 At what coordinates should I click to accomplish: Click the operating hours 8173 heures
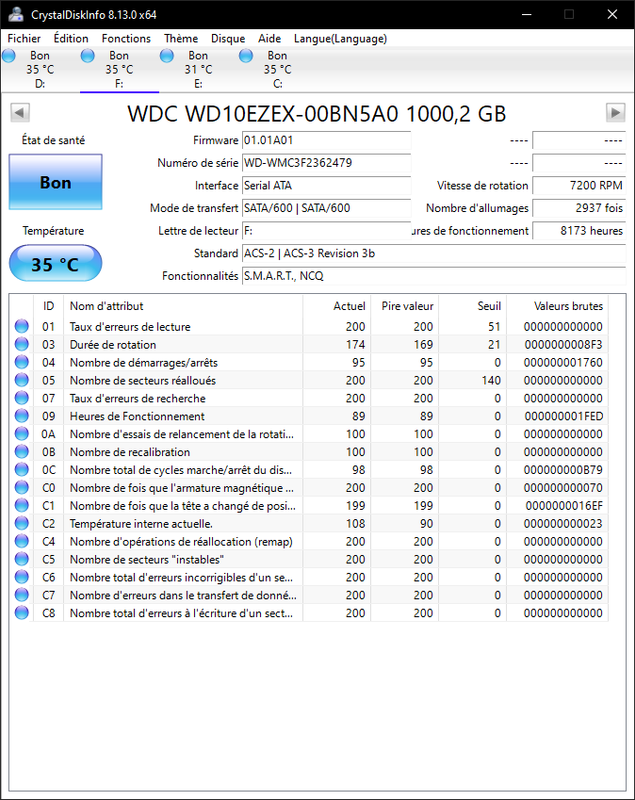coord(579,231)
